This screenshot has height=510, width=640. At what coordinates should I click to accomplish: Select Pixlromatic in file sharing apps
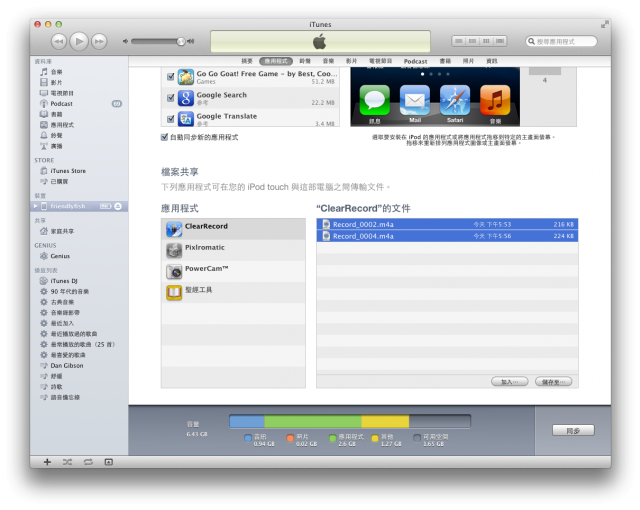[233, 250]
